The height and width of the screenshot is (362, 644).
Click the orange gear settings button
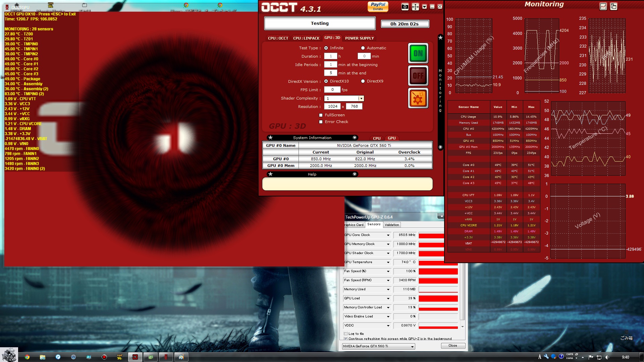[418, 99]
